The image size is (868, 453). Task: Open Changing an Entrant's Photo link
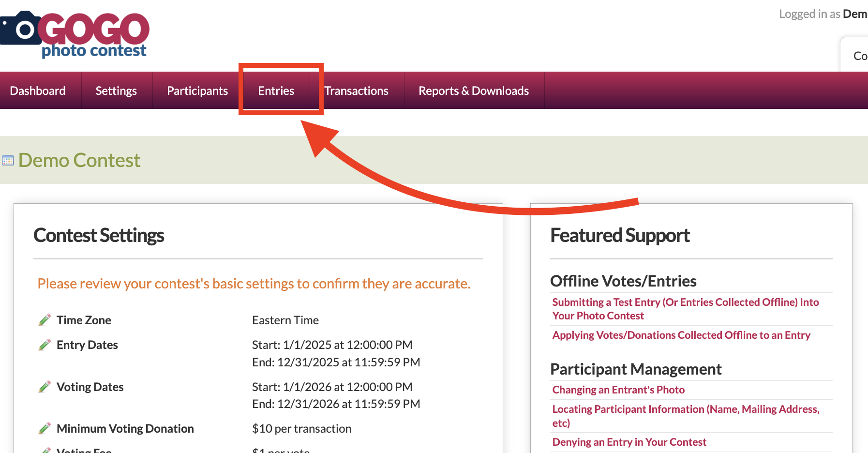[x=618, y=390]
